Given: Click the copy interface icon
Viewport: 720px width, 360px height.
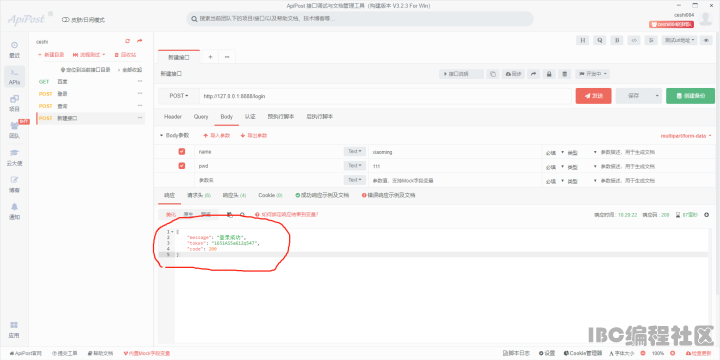Looking at the screenshot, I should (x=493, y=74).
